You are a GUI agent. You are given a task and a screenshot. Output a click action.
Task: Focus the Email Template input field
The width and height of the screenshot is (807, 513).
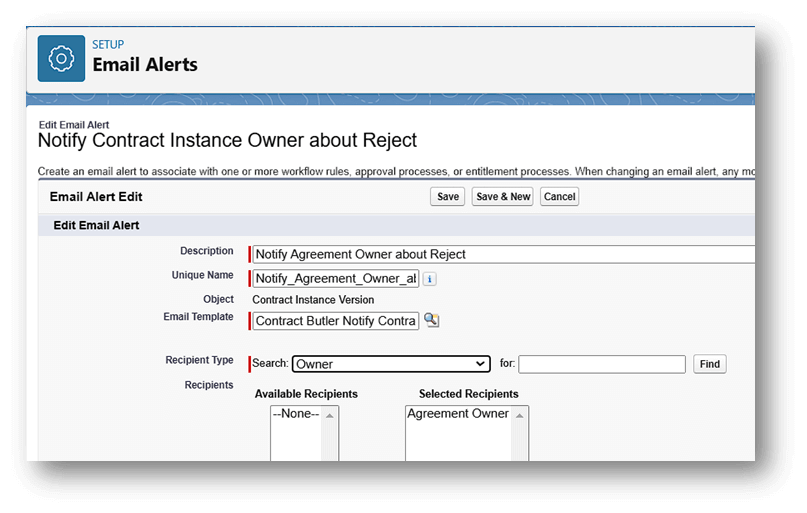336,321
